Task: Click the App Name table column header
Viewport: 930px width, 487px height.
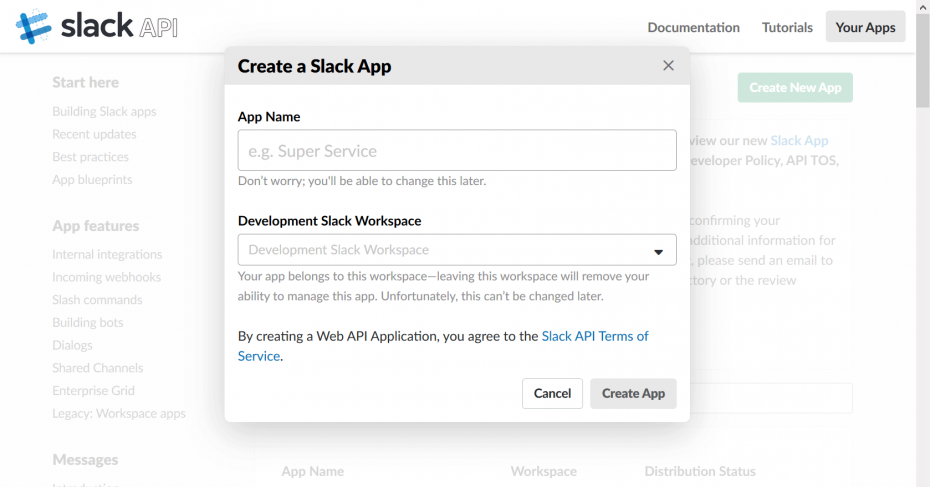Action: (x=313, y=472)
